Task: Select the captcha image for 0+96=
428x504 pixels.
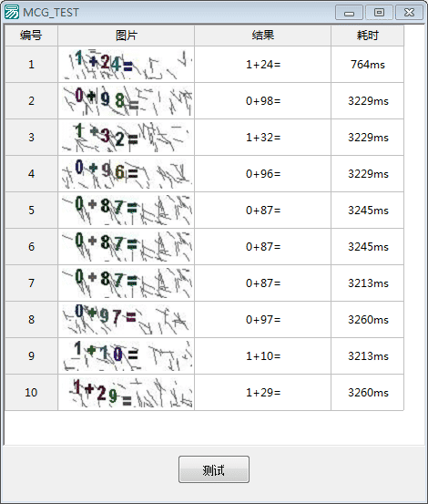Action: point(127,173)
